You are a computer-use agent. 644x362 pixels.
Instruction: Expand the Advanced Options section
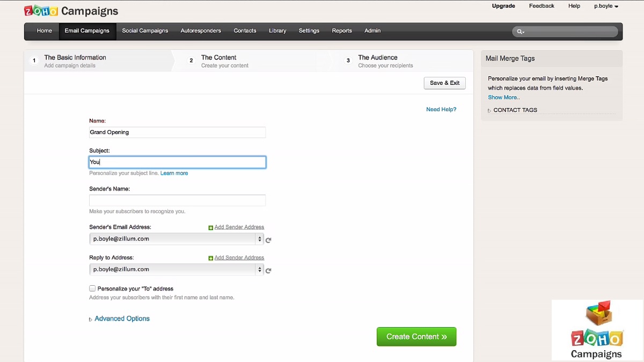coord(122,318)
